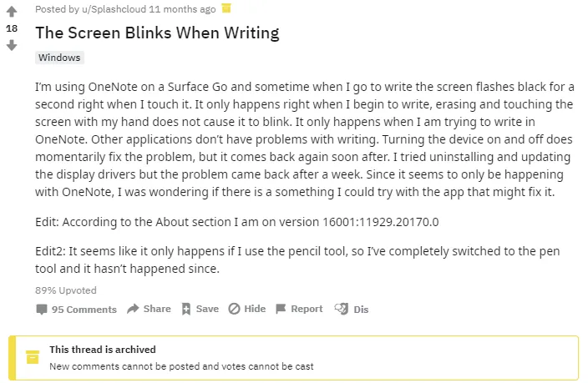This screenshot has height=383, width=588.
Task: Save the post using the bookmark icon
Action: (186, 310)
